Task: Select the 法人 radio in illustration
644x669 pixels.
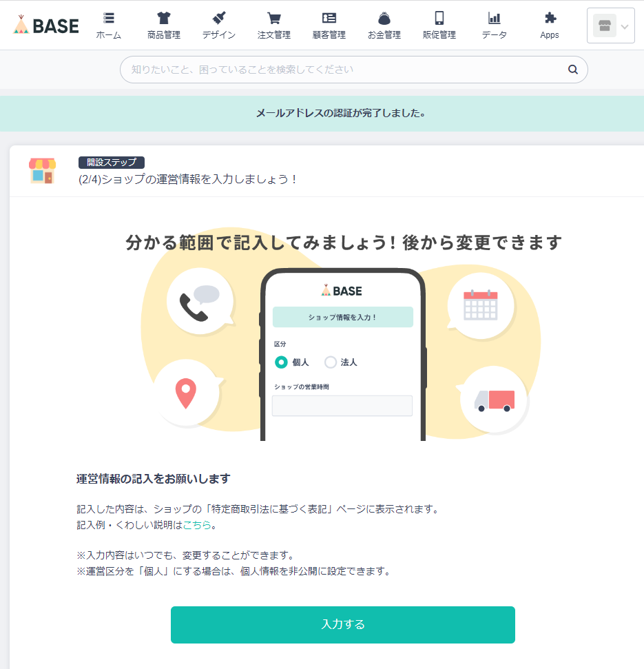Action: (331, 362)
